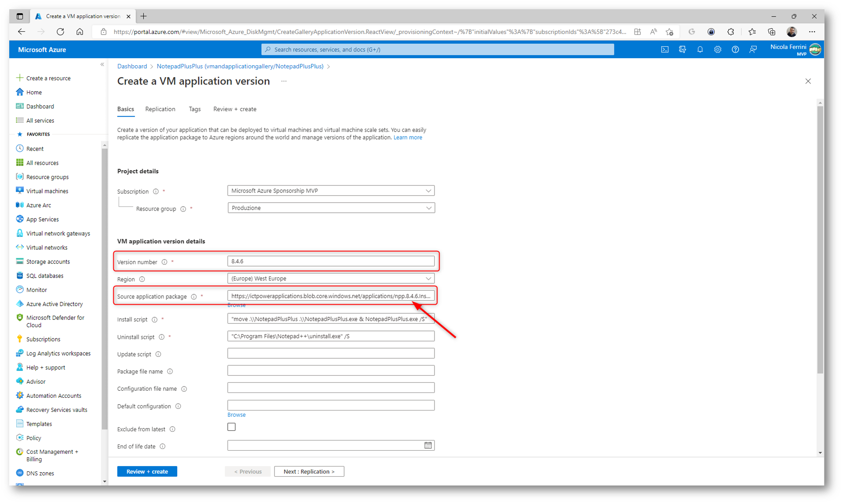Open Create a resource in sidebar

tap(48, 78)
